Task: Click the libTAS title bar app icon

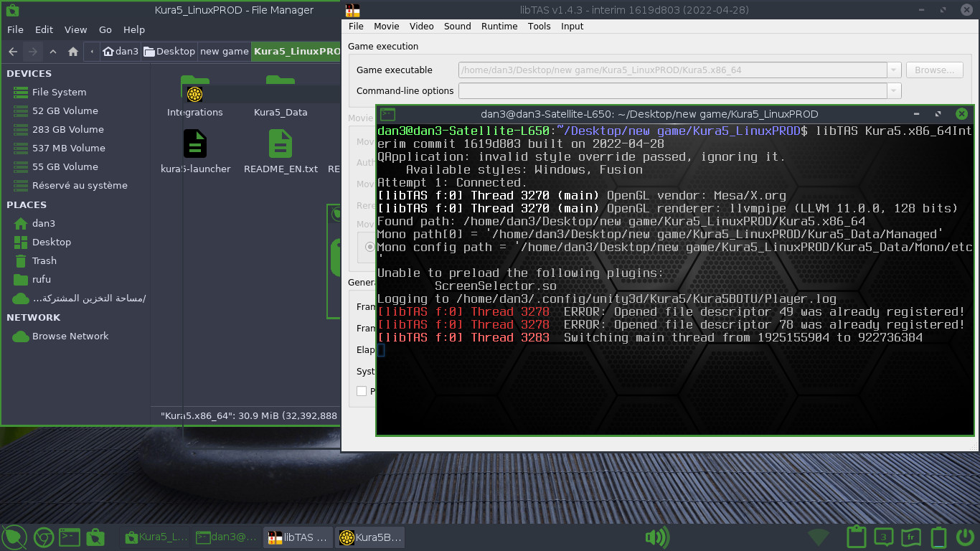Action: tap(352, 10)
